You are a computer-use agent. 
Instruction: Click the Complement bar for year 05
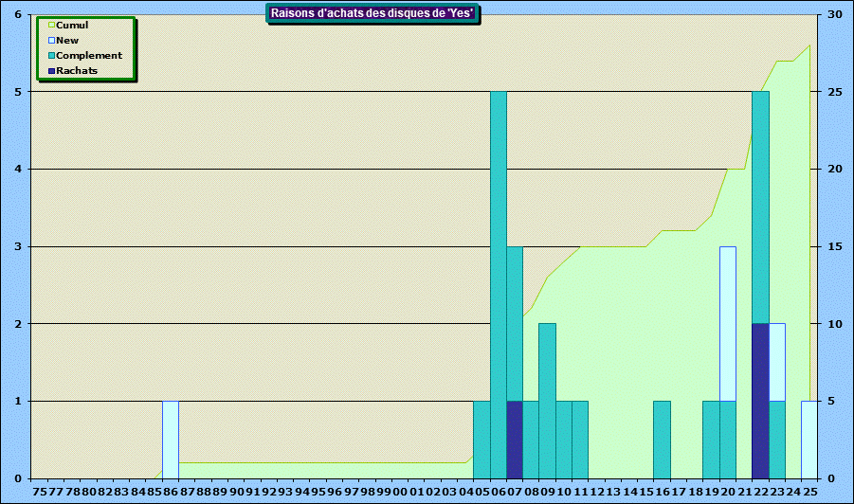coord(482,440)
